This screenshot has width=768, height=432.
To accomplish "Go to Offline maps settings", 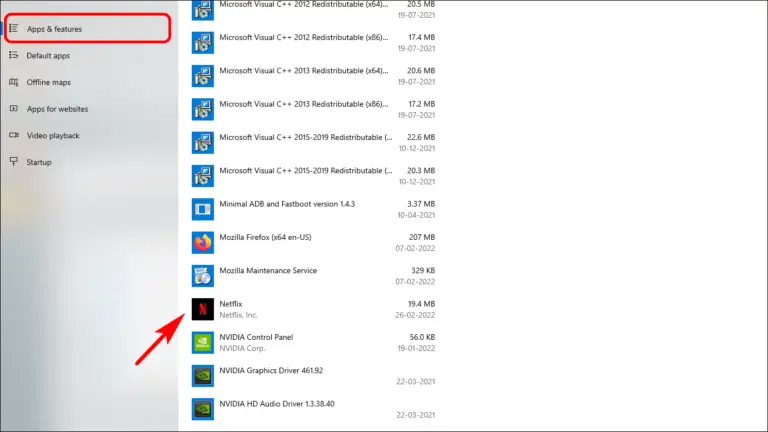I will (48, 82).
